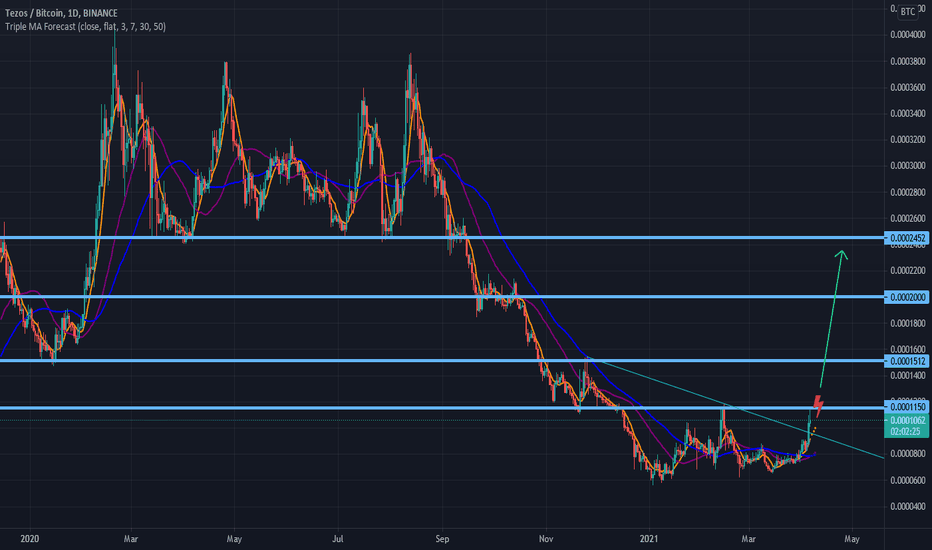
Task: Click the 0.0001400 price axis value
Action: (x=908, y=375)
